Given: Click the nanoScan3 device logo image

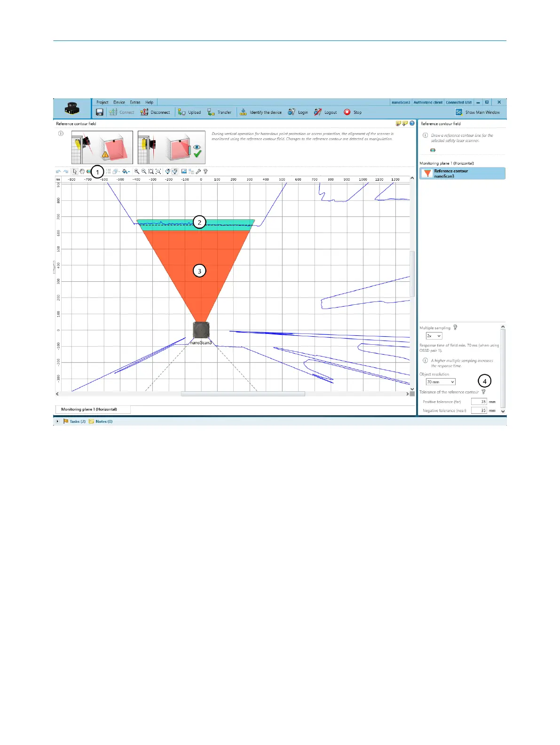Looking at the screenshot, I should [x=72, y=109].
